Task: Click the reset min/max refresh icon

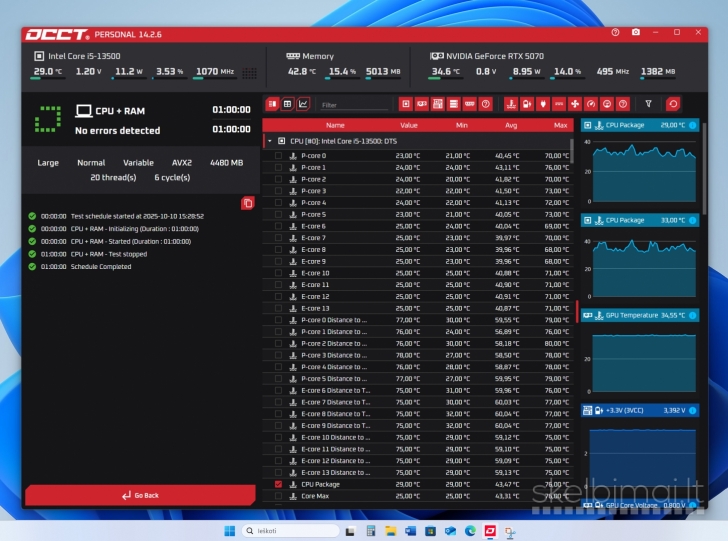Action: 673,104
